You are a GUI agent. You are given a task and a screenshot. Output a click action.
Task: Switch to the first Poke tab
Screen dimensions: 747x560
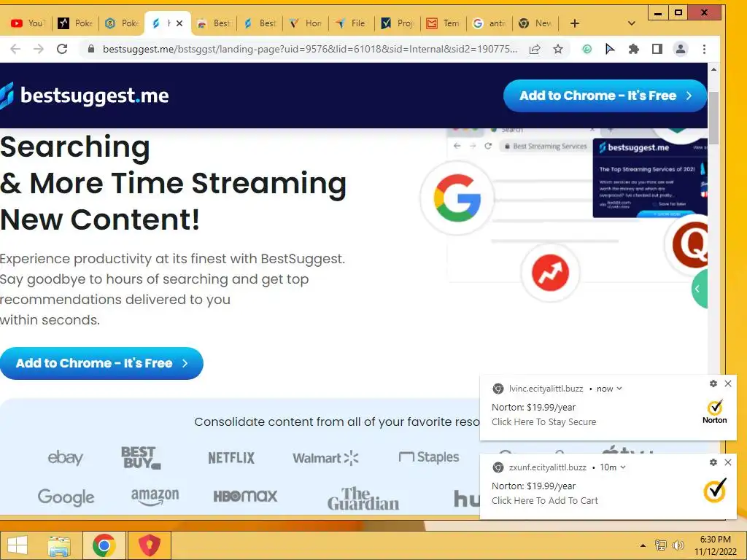coord(75,23)
